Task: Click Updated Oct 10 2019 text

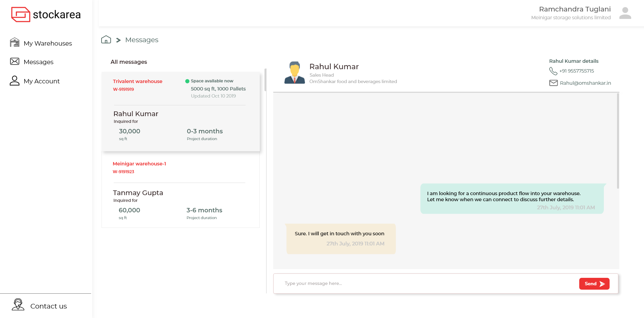Action: click(213, 96)
